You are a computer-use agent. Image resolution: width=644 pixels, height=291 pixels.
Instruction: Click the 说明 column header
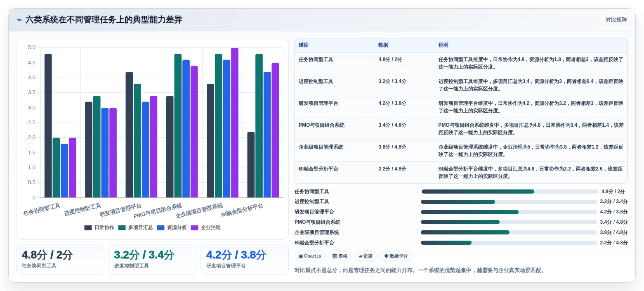443,45
